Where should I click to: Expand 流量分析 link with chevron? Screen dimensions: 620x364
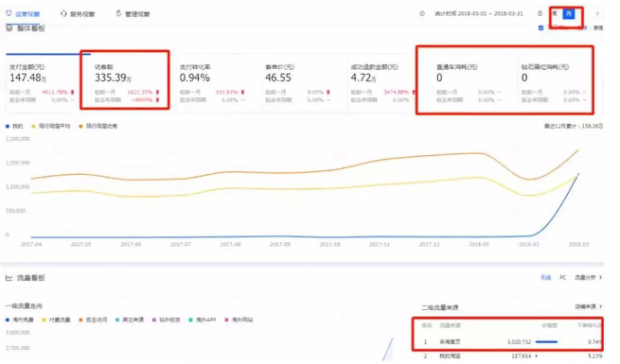point(588,278)
